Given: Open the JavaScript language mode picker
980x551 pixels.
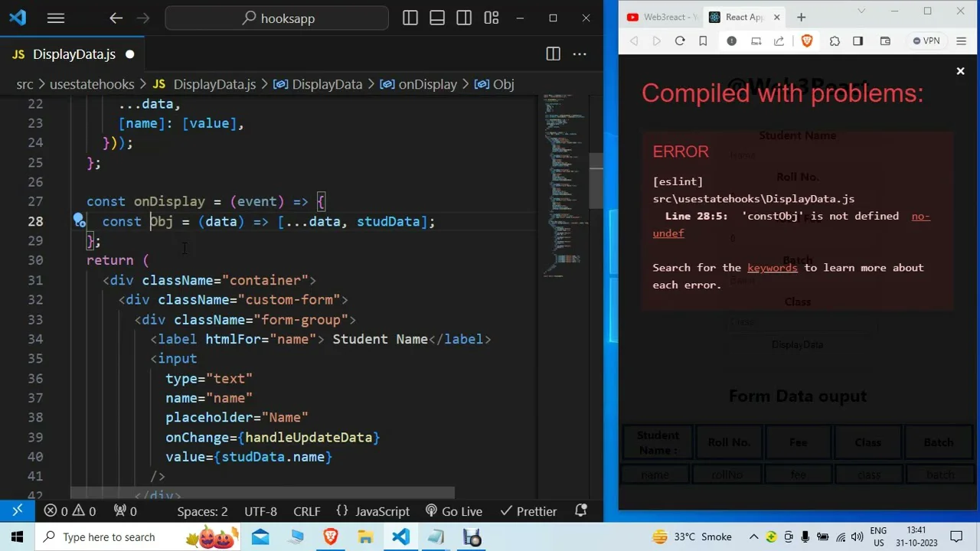Looking at the screenshot, I should (374, 511).
